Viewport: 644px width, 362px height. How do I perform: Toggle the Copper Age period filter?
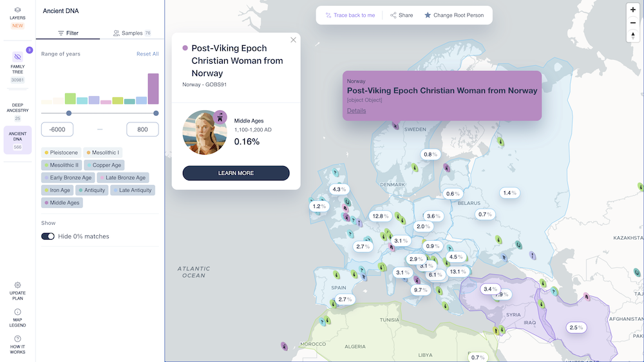tap(104, 165)
